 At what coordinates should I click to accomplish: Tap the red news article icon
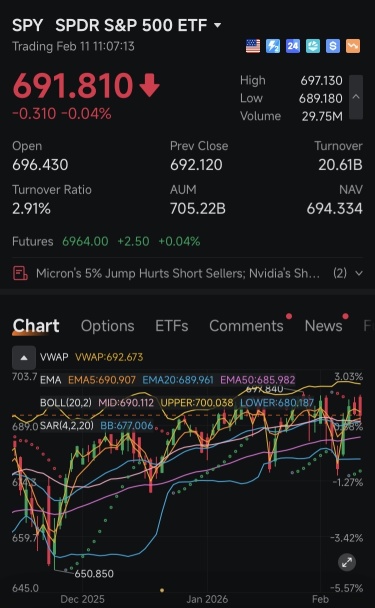tap(20, 273)
